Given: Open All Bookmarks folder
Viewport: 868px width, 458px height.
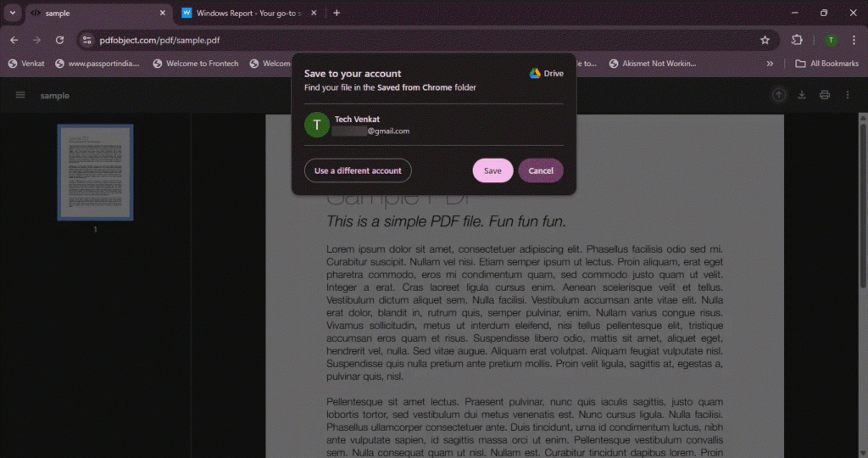Looking at the screenshot, I should [x=826, y=64].
